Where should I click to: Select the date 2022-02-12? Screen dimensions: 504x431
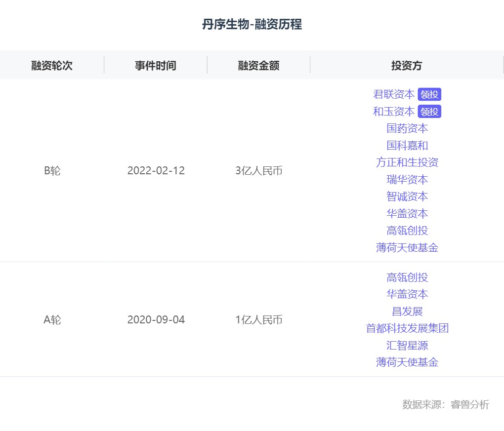coord(156,171)
